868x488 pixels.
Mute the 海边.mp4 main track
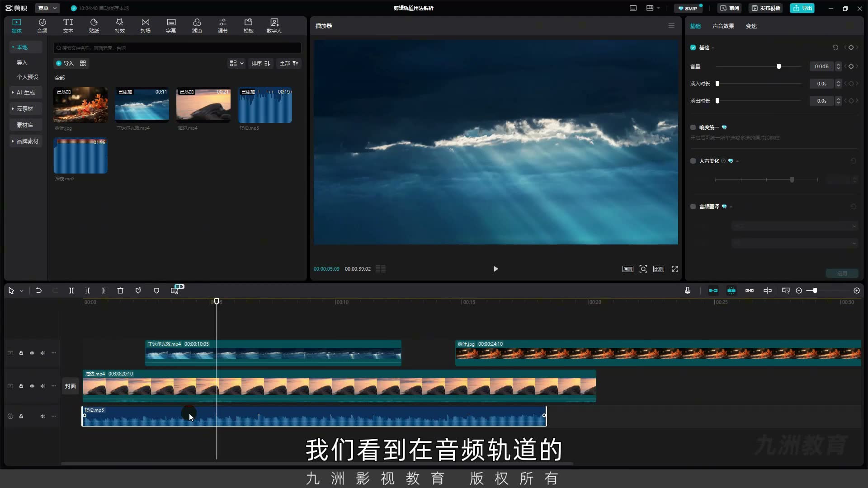click(43, 386)
